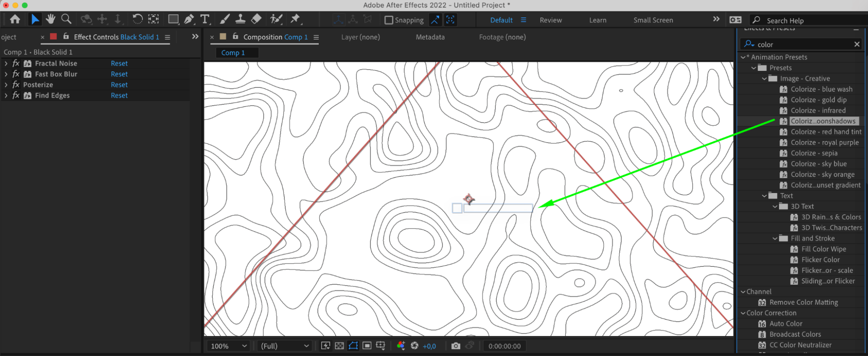Expand the Fractal Noise effect properties
This screenshot has height=356, width=868.
pyautogui.click(x=6, y=63)
